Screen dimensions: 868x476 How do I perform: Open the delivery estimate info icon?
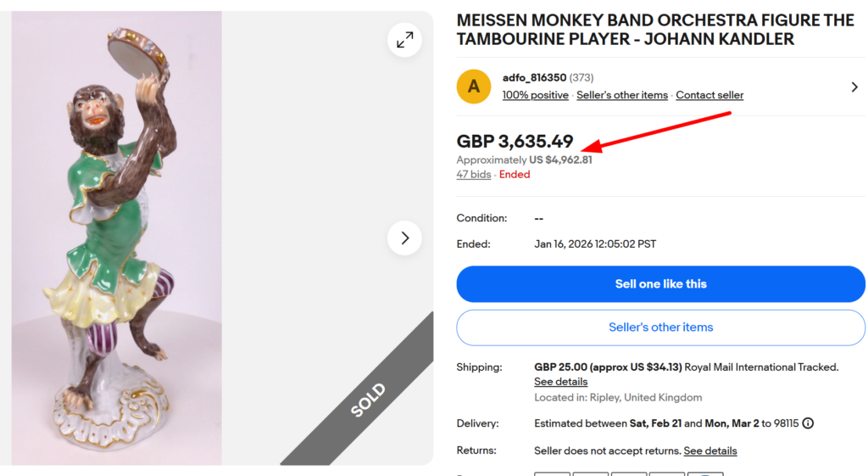tap(808, 423)
